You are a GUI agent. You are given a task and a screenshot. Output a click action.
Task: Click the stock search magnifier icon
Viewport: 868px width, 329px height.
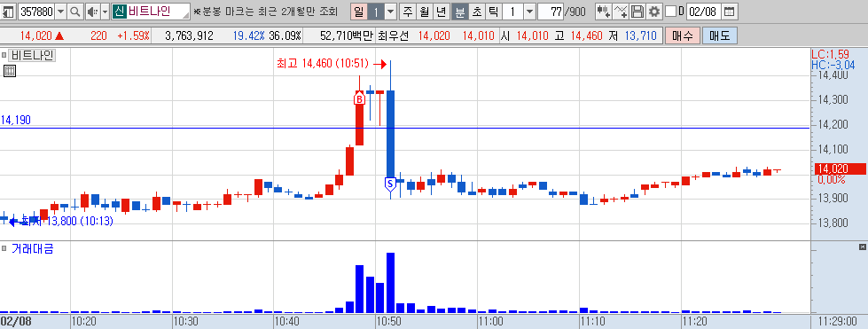click(76, 11)
